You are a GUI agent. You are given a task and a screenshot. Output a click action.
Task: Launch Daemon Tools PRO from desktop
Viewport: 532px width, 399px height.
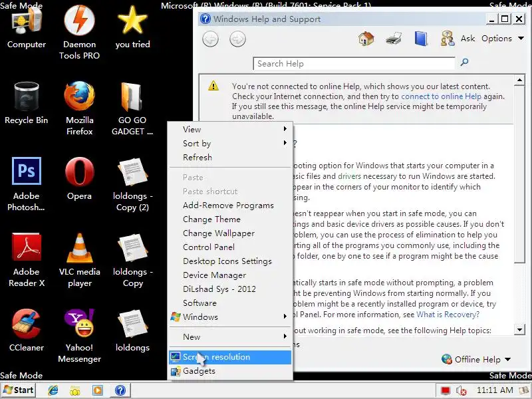click(x=79, y=32)
